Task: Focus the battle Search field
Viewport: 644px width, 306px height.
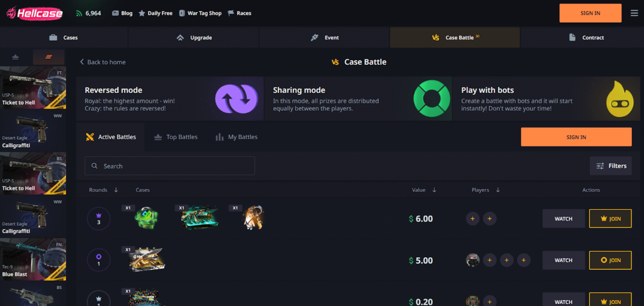Action: click(x=170, y=166)
